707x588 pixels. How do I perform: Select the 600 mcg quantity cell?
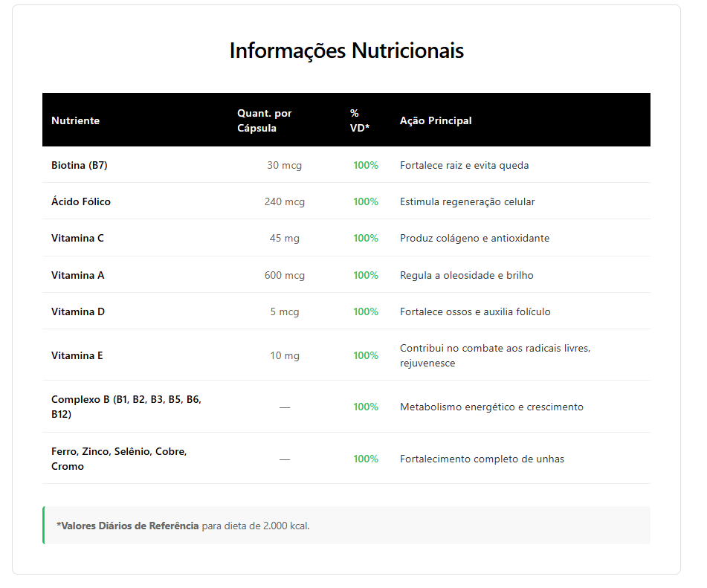(285, 275)
